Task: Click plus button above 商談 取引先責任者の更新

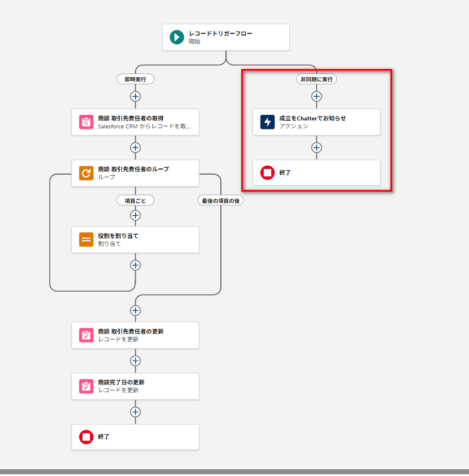Action: point(135,310)
